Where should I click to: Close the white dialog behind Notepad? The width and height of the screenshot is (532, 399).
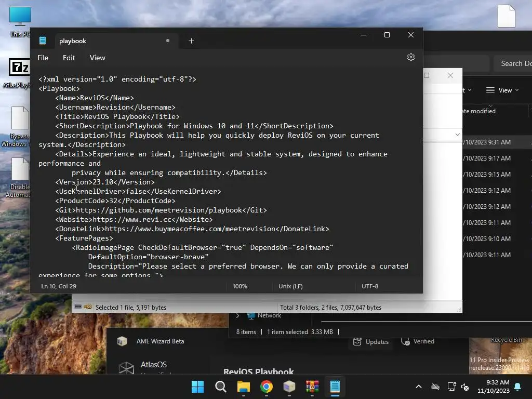(x=450, y=75)
